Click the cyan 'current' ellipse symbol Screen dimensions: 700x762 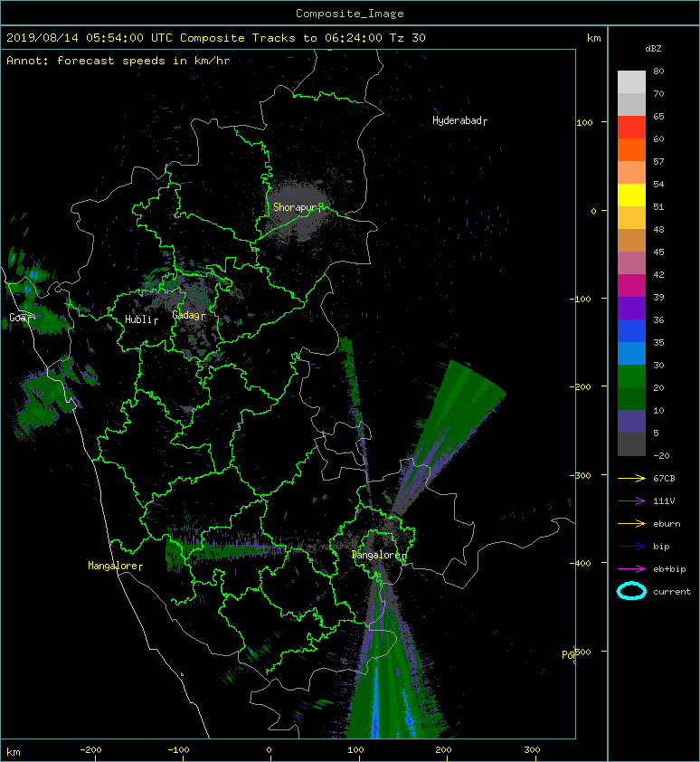[x=631, y=592]
